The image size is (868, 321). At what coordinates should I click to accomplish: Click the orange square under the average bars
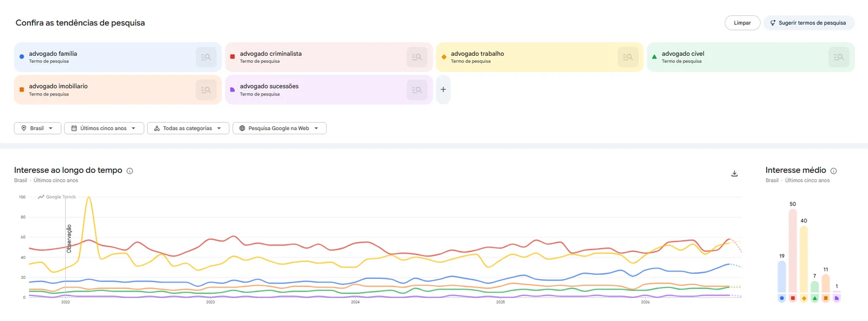[826, 298]
